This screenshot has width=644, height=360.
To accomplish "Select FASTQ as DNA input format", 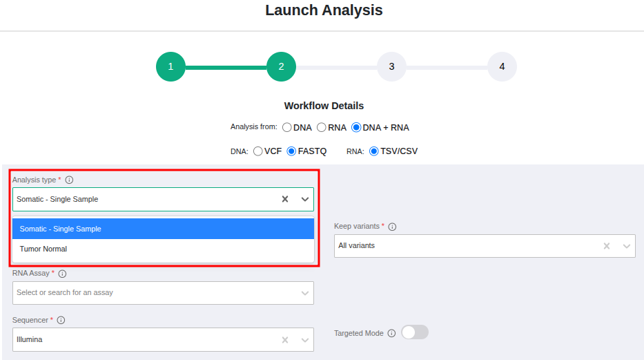I will (x=291, y=151).
